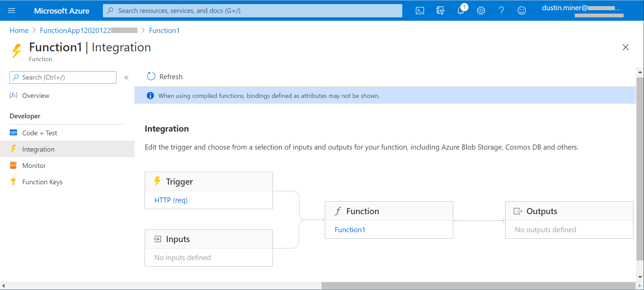This screenshot has height=290, width=644.
Task: Open Function1 breadcrumb link
Action: point(164,31)
